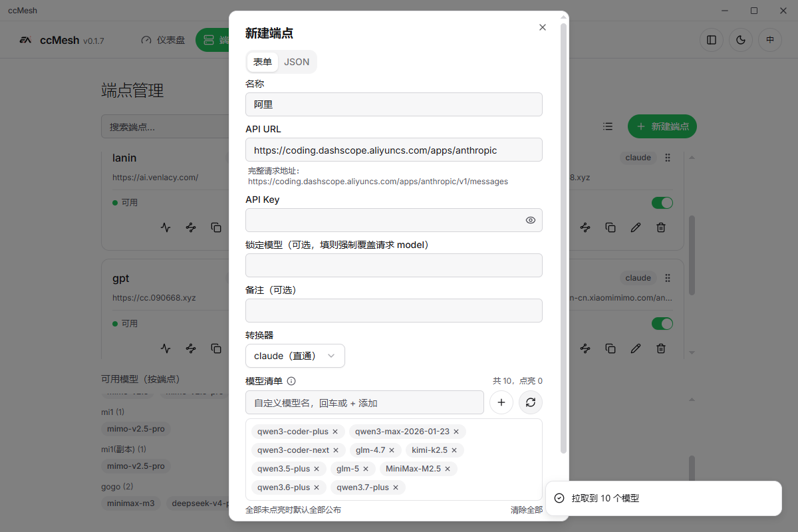Select the 表单 tab

[263, 62]
